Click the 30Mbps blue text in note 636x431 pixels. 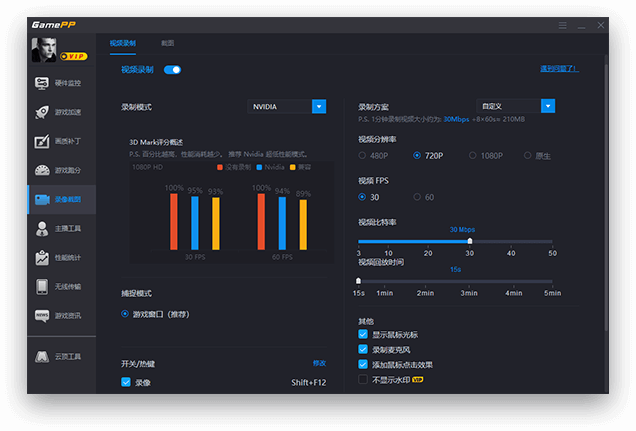[x=456, y=119]
